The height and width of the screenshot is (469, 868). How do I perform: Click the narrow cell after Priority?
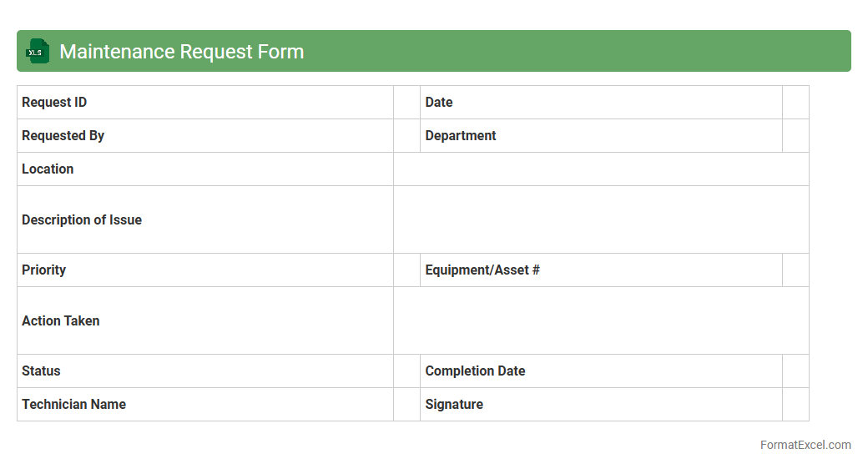click(406, 270)
